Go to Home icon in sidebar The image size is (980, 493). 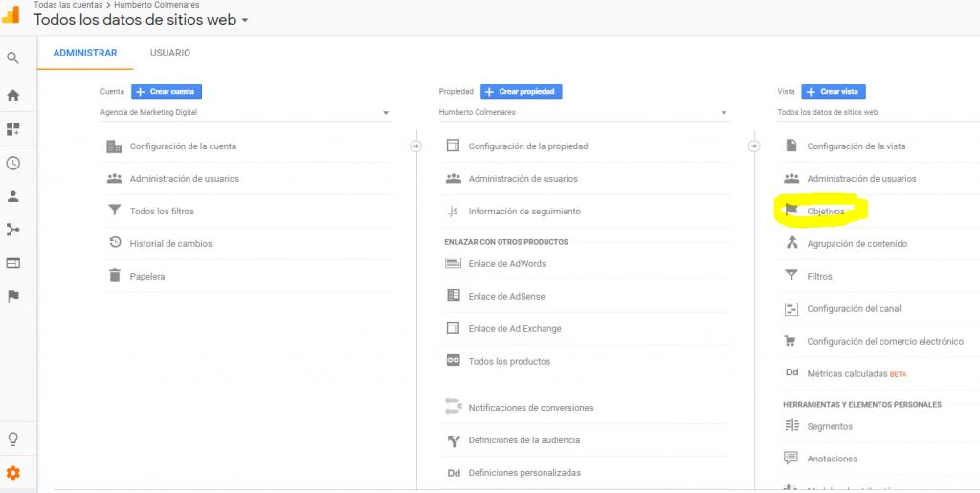pyautogui.click(x=12, y=96)
